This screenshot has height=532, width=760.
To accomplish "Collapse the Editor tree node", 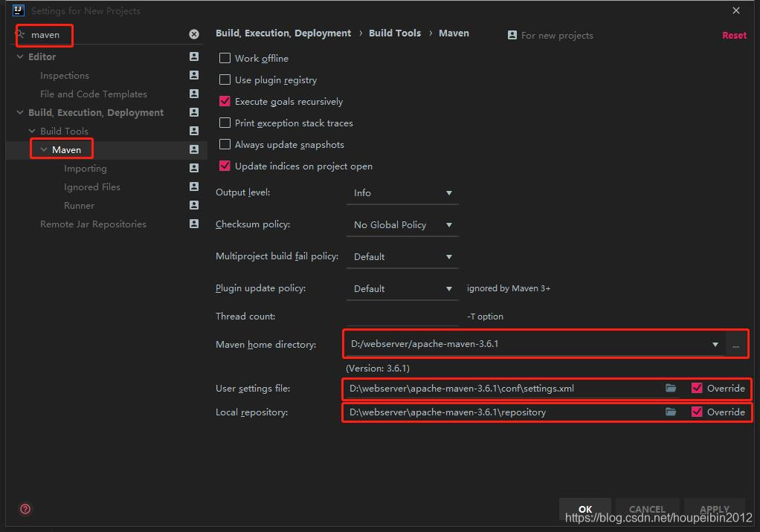I will (20, 56).
